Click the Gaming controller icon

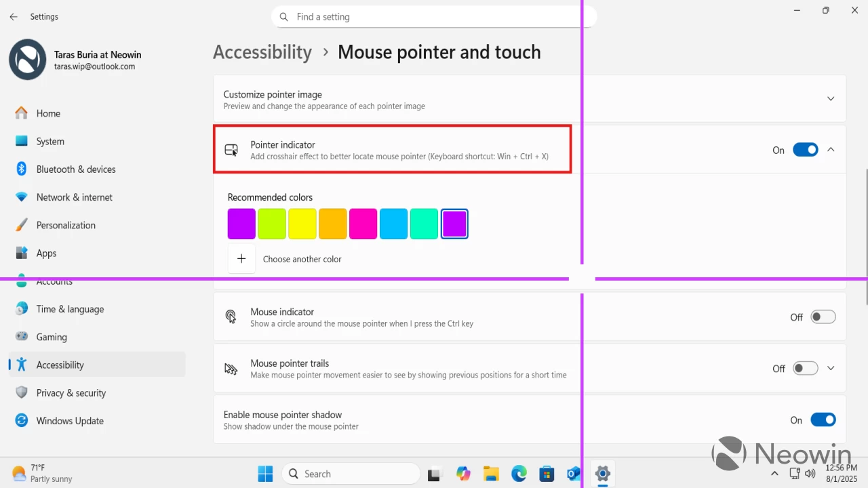(22, 337)
